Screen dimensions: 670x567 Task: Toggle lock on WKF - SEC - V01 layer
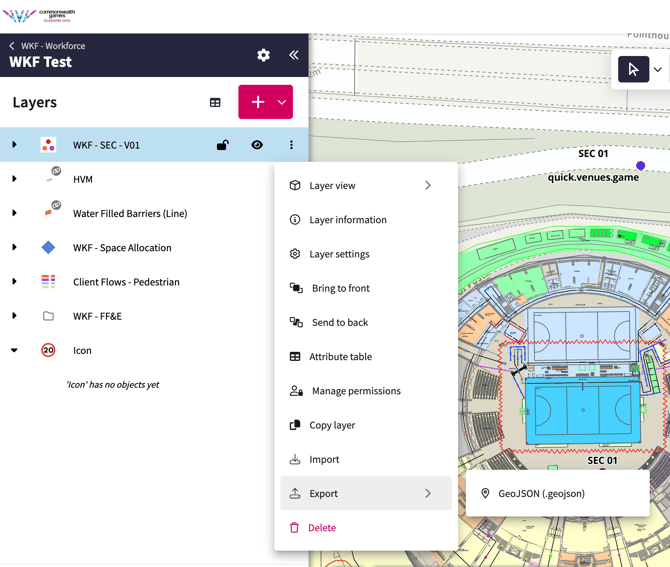pyautogui.click(x=223, y=145)
